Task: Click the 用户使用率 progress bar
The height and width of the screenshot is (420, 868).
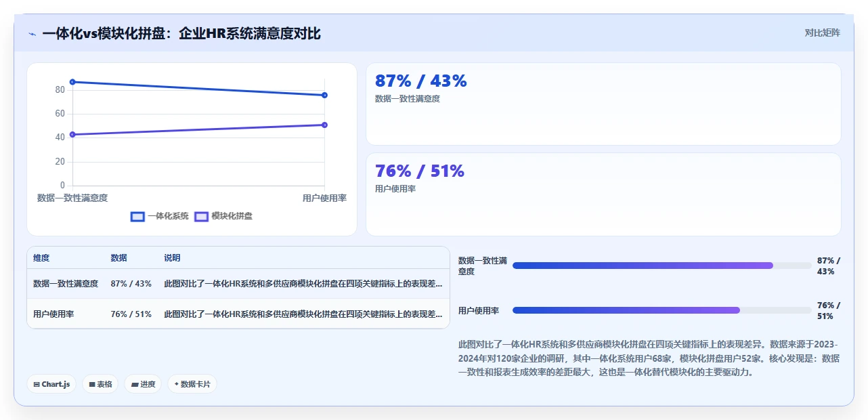Action: 661,310
